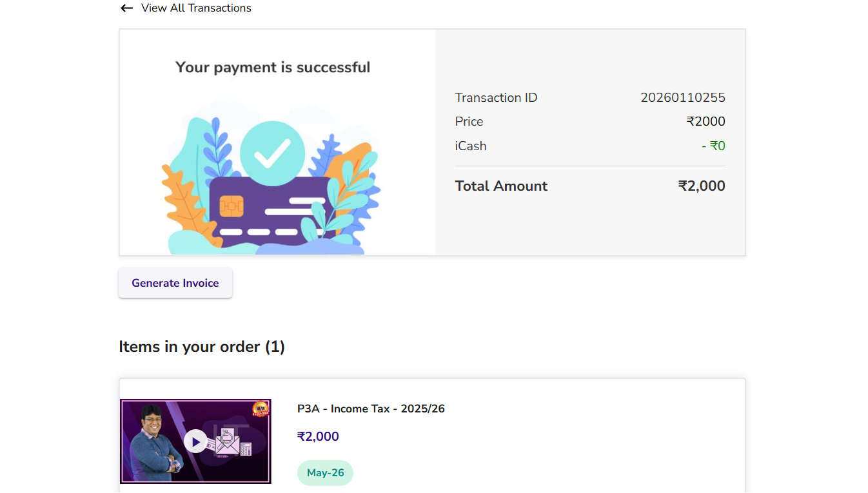Click the Your payment is successful heading
The height and width of the screenshot is (493, 868).
click(273, 68)
